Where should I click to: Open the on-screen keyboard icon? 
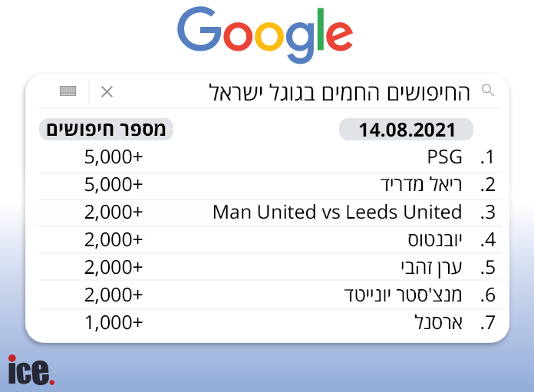(x=68, y=91)
